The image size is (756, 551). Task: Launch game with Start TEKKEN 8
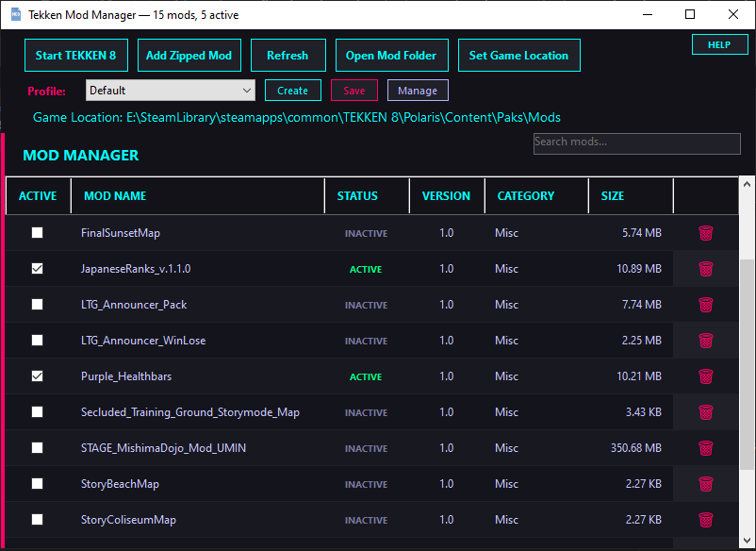pos(76,55)
